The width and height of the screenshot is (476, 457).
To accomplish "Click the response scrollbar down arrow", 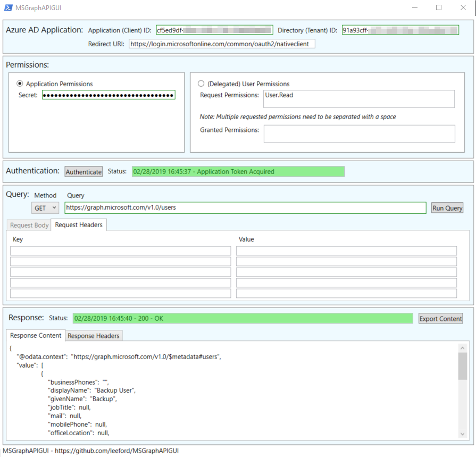I will coord(462,434).
